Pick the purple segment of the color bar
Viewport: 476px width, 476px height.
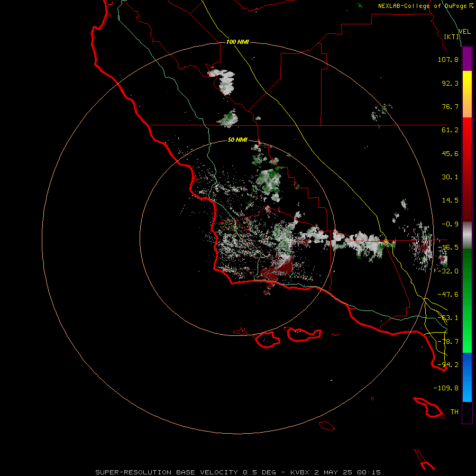pos(467,59)
